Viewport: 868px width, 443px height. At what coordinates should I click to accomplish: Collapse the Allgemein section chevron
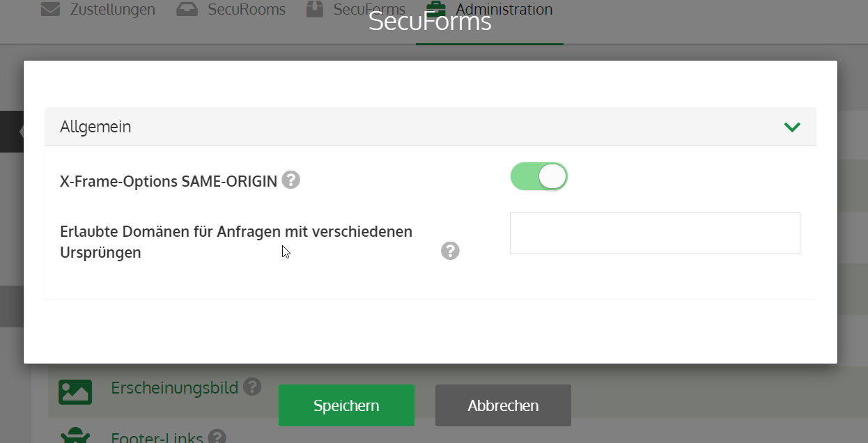[792, 127]
